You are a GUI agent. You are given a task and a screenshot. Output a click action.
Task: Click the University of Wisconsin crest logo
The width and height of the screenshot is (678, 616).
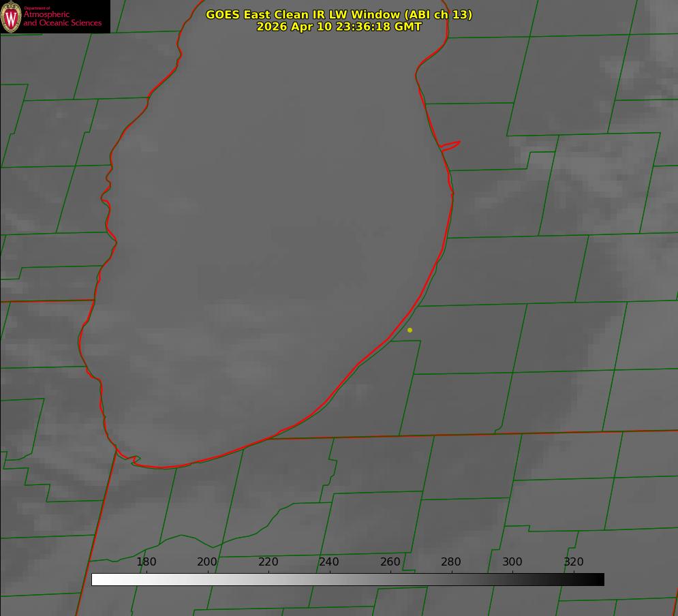[x=11, y=16]
